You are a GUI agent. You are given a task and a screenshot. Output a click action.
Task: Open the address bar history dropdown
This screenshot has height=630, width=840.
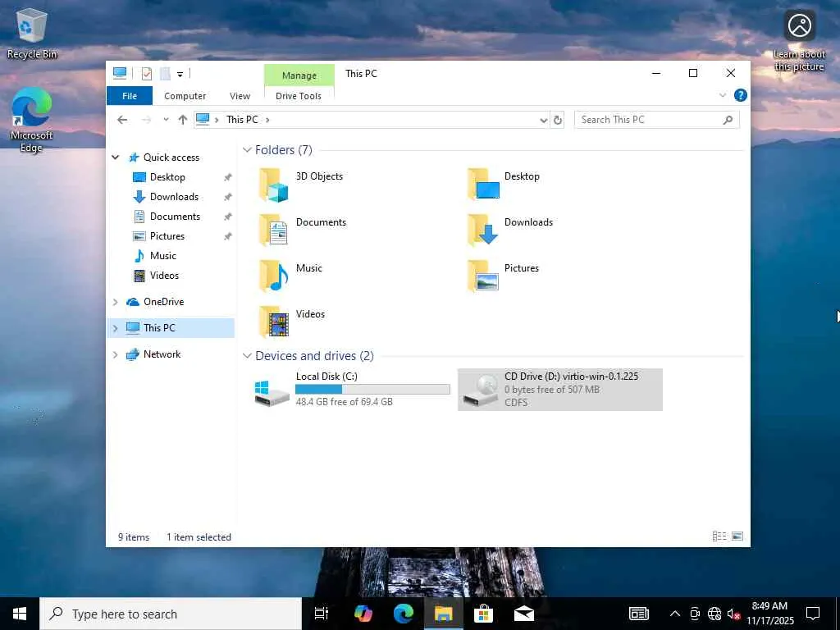543,120
